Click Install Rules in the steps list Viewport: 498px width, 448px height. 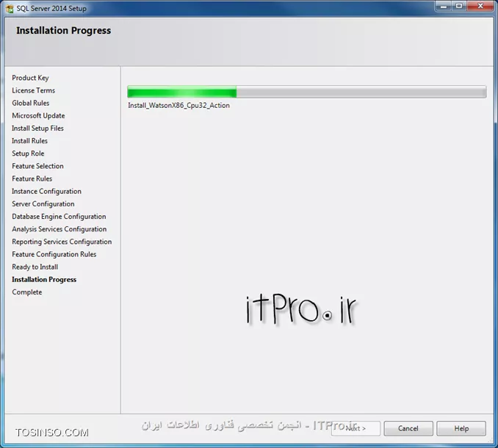tap(29, 141)
